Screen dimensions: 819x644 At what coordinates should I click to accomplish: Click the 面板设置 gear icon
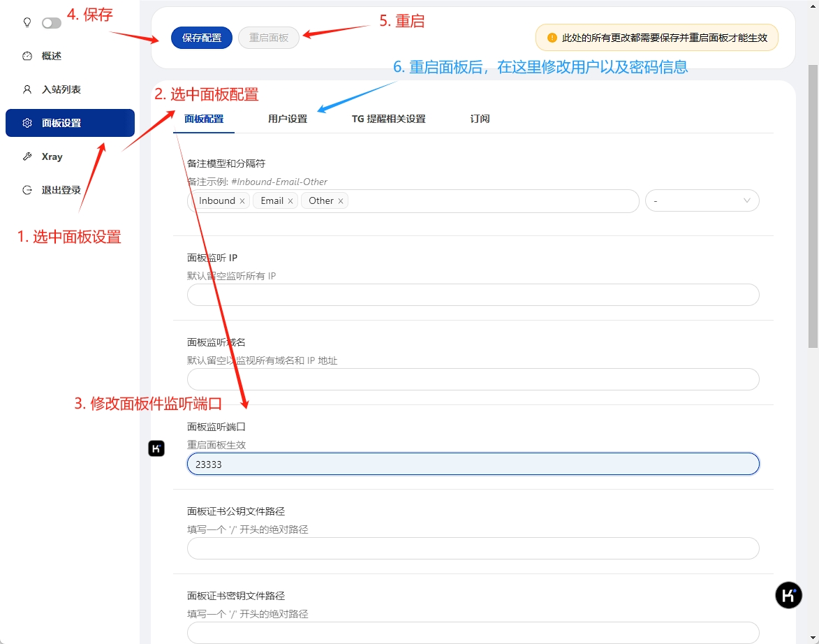click(27, 123)
